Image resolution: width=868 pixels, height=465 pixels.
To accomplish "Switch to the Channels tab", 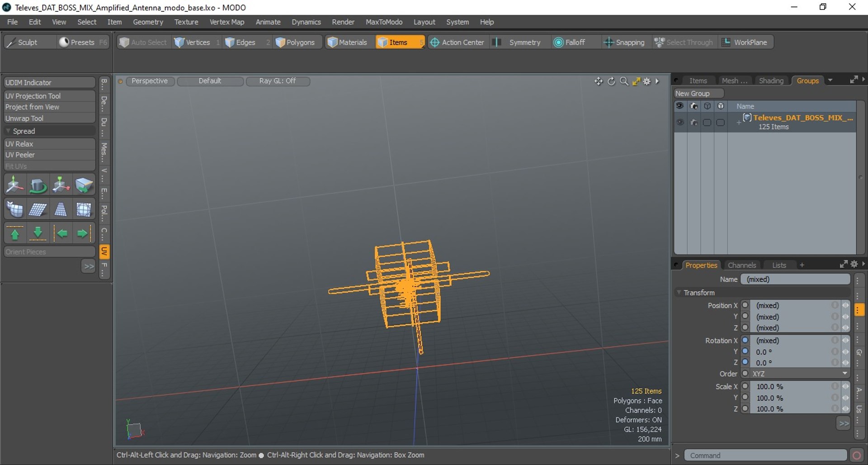I will [742, 265].
